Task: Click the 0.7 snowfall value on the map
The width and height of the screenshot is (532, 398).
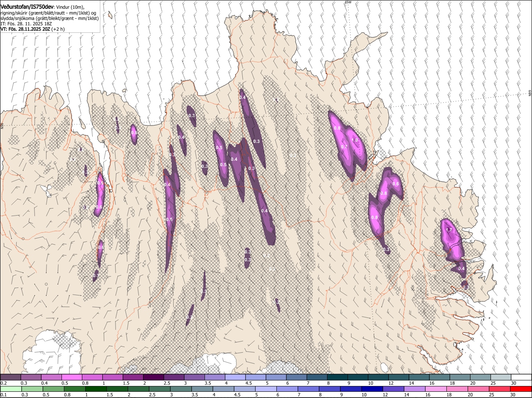Action: (x=344, y=147)
